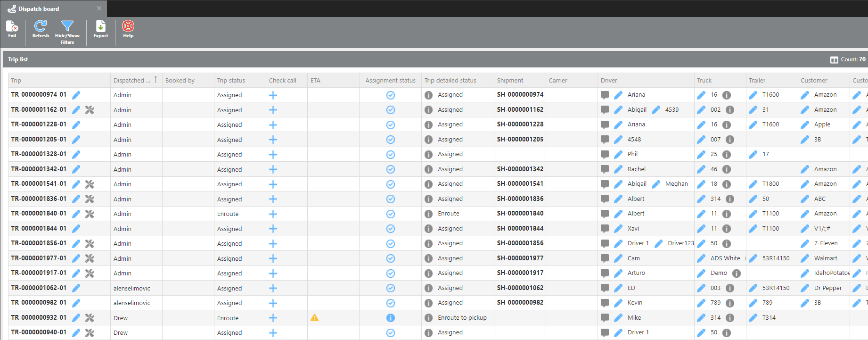Viewport: 868px width, 340px height.
Task: Add check call for TR-0000001228-01
Action: tap(273, 125)
